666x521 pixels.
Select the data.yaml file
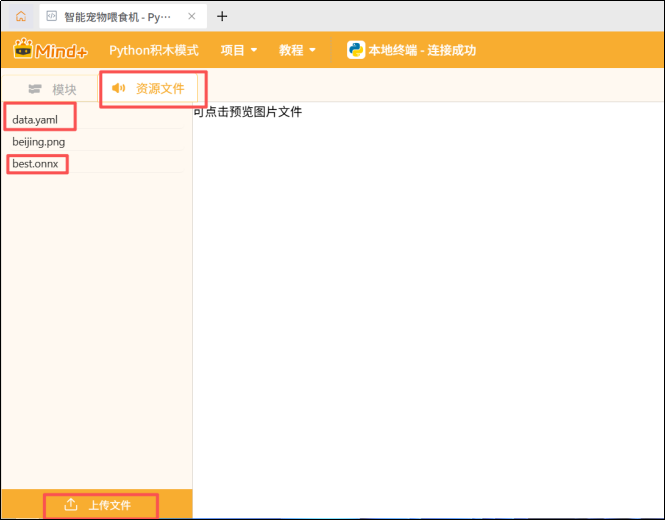point(35,120)
